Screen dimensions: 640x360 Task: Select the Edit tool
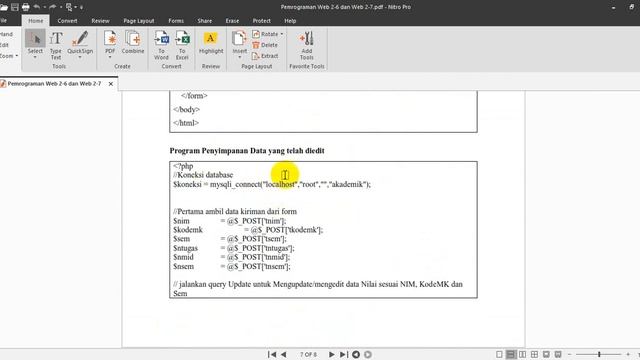click(x=4, y=45)
